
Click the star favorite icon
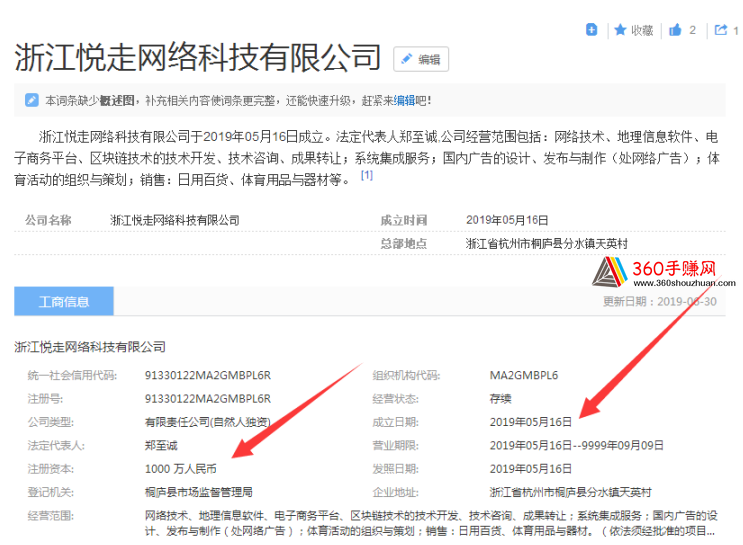pyautogui.click(x=620, y=30)
